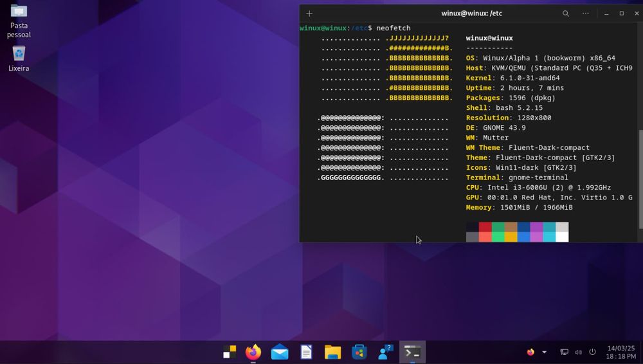Viewport: 643px width, 364px height.
Task: Click the terminal title 'winux@winux: /etc'
Action: [471, 14]
